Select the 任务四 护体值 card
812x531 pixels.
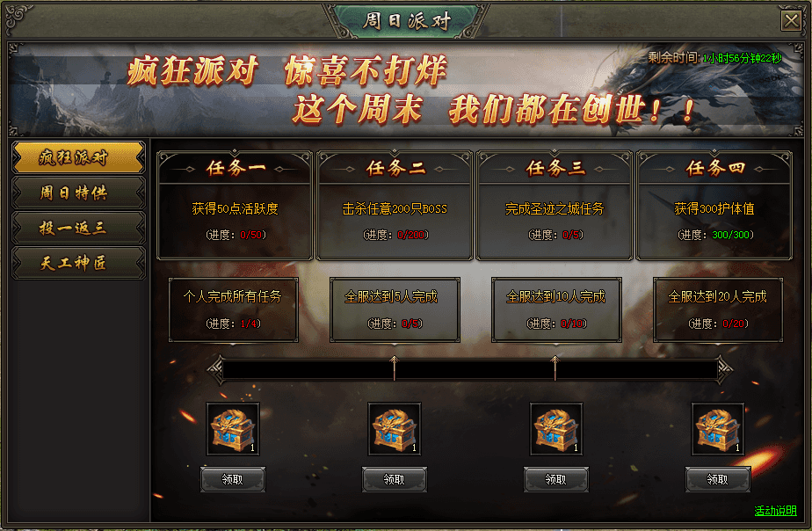click(714, 205)
